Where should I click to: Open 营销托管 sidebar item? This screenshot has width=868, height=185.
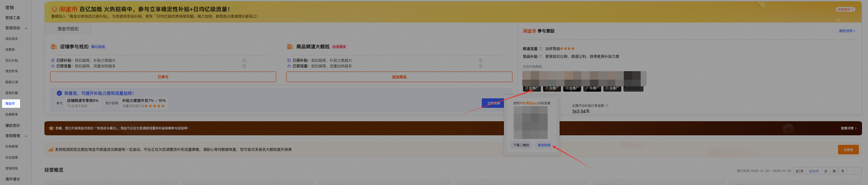pyautogui.click(x=12, y=93)
